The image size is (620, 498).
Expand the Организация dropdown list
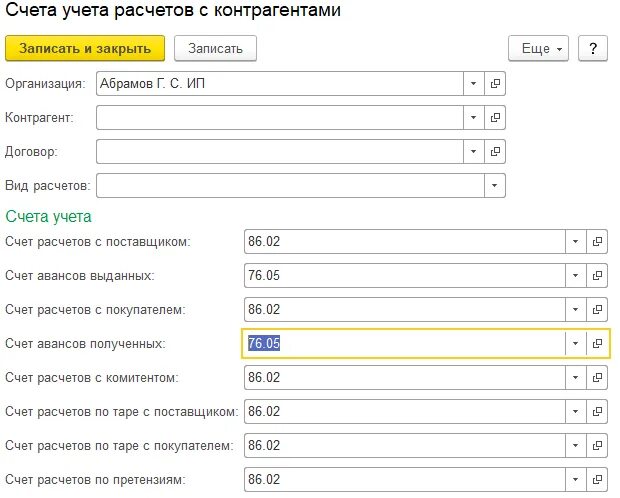474,83
